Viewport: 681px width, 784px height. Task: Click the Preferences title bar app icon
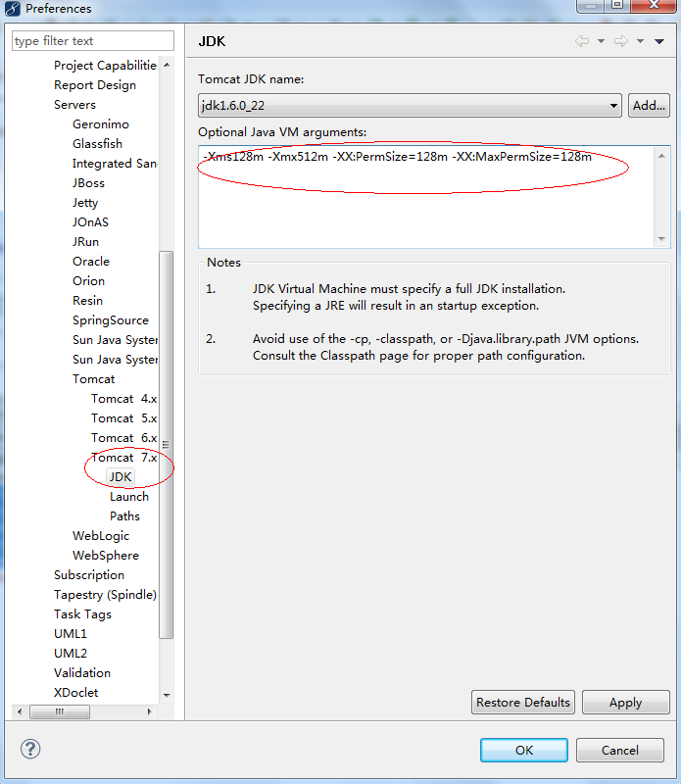(x=12, y=9)
